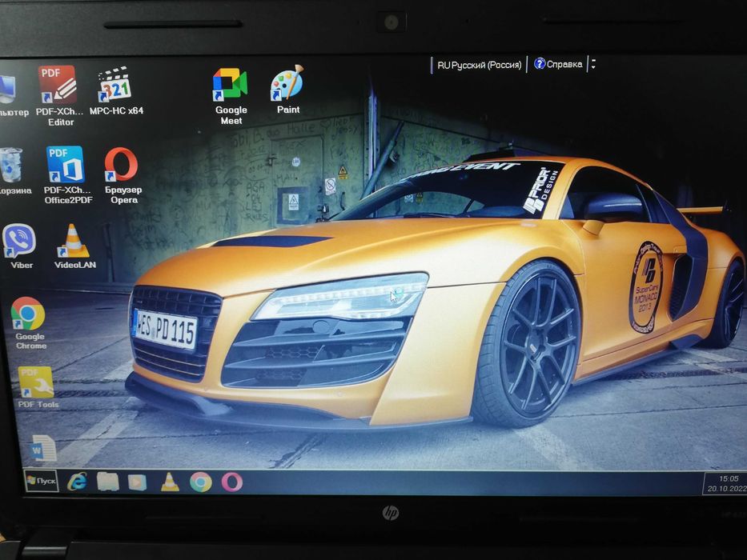
Task: Open the Recycle Bin desktop icon
Action: click(14, 170)
